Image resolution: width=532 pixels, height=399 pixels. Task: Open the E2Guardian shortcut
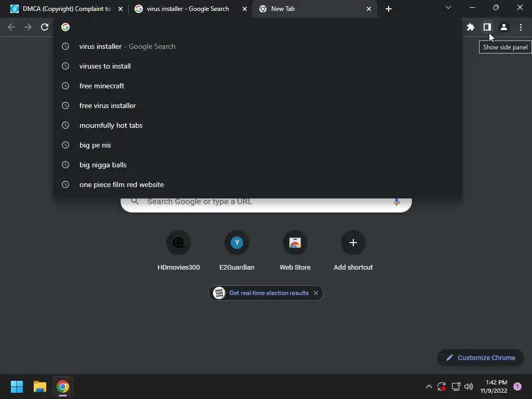(237, 251)
